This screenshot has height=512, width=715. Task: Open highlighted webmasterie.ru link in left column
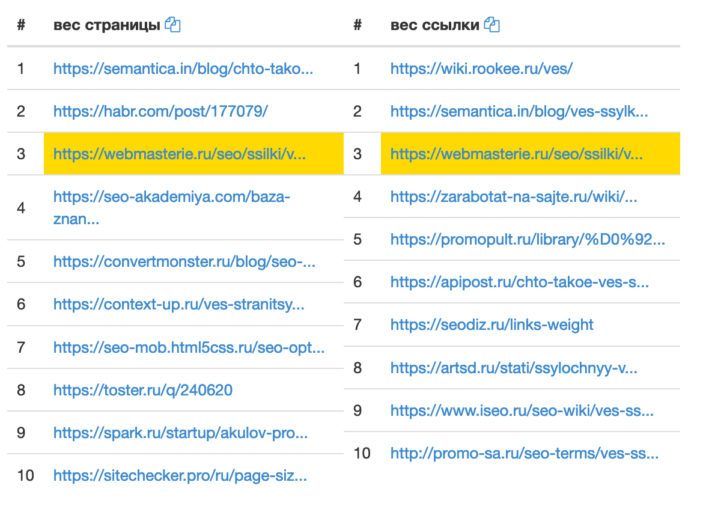[179, 154]
